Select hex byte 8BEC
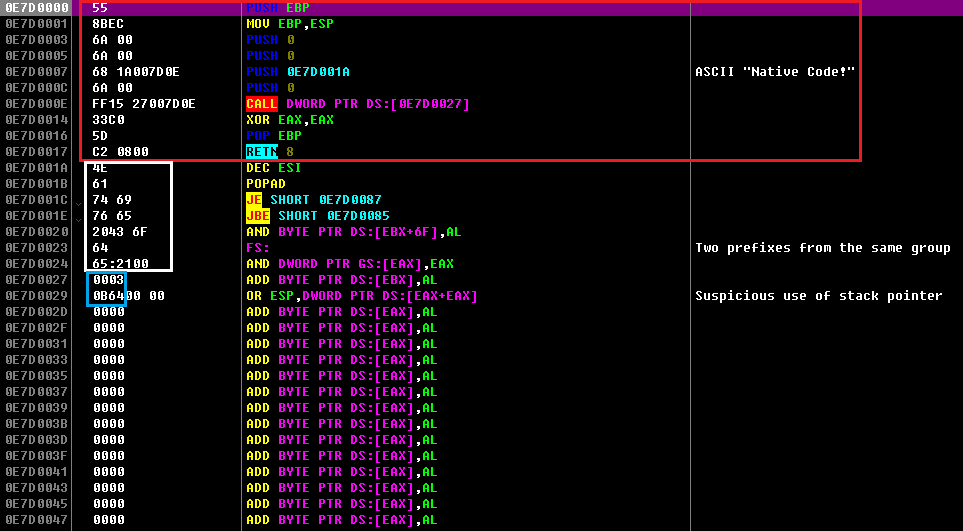 [108, 24]
